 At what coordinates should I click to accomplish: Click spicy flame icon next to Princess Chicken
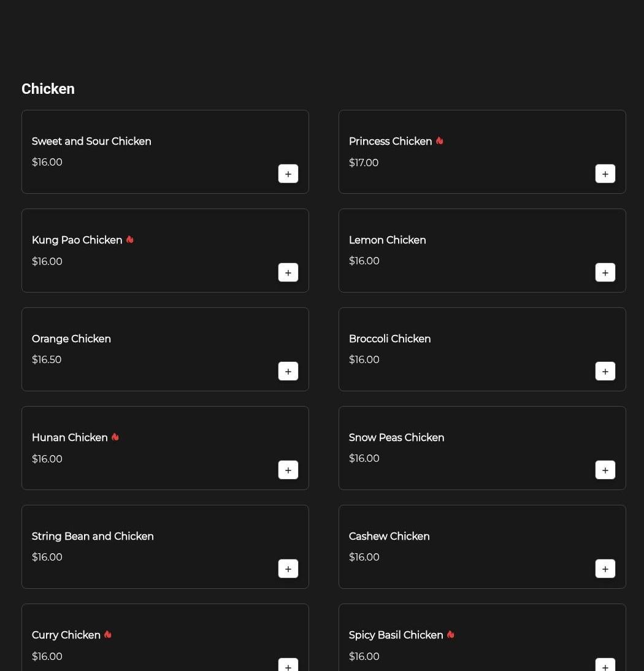click(439, 141)
